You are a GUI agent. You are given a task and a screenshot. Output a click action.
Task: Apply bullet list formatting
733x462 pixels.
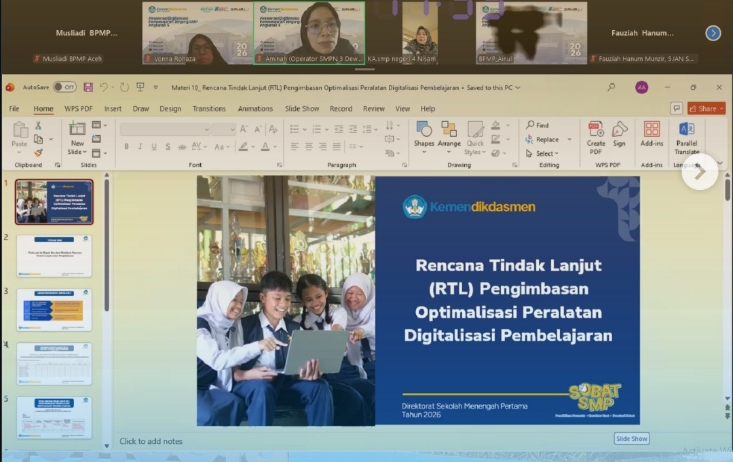pyautogui.click(x=295, y=129)
